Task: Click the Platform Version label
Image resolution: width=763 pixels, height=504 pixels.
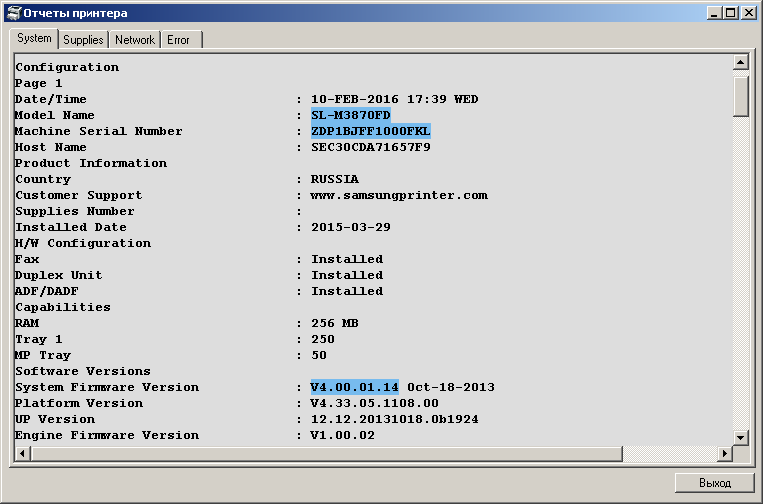Action: click(x=79, y=403)
